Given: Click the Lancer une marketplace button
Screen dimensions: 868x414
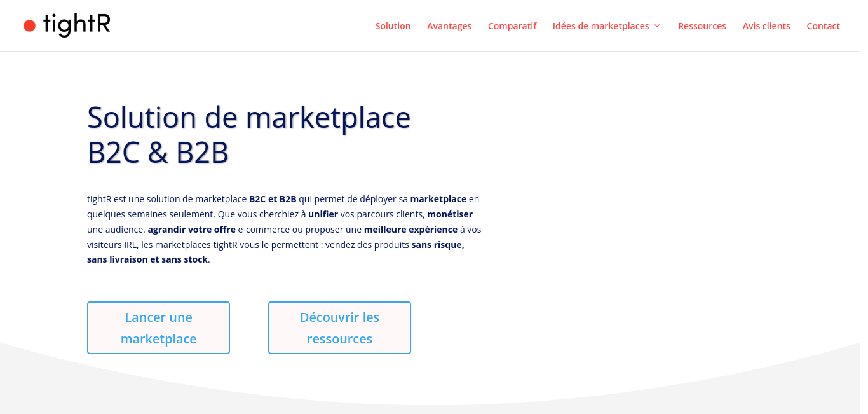Looking at the screenshot, I should coord(158,328).
